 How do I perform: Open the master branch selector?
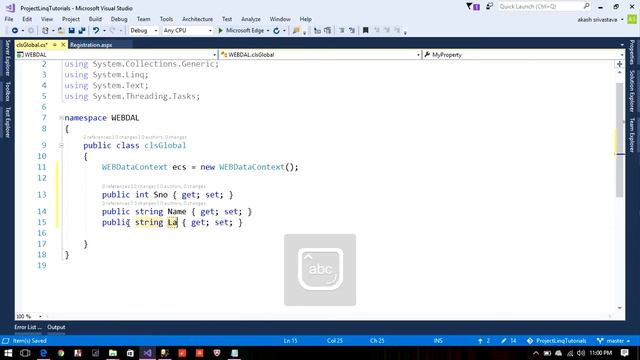click(613, 340)
